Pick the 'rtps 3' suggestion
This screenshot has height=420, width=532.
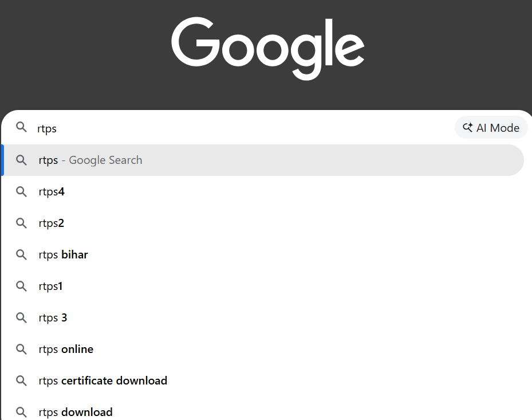53,318
